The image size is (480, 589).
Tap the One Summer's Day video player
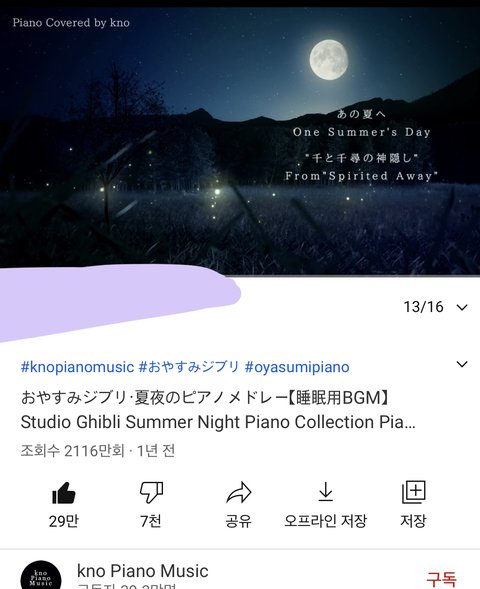[240, 141]
